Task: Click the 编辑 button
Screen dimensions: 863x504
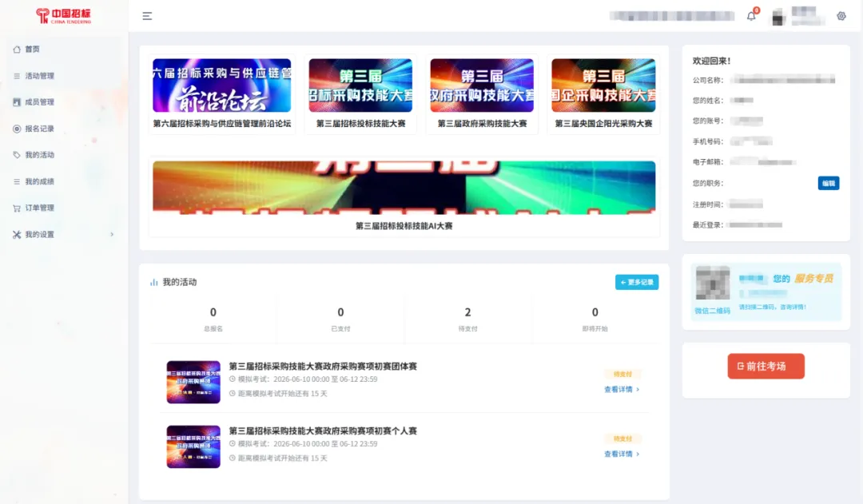Action: (829, 183)
